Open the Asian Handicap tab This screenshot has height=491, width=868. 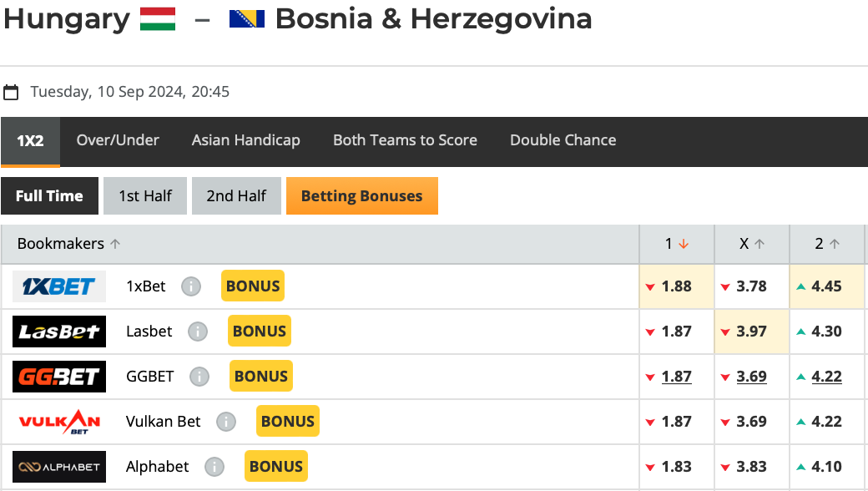tap(245, 140)
